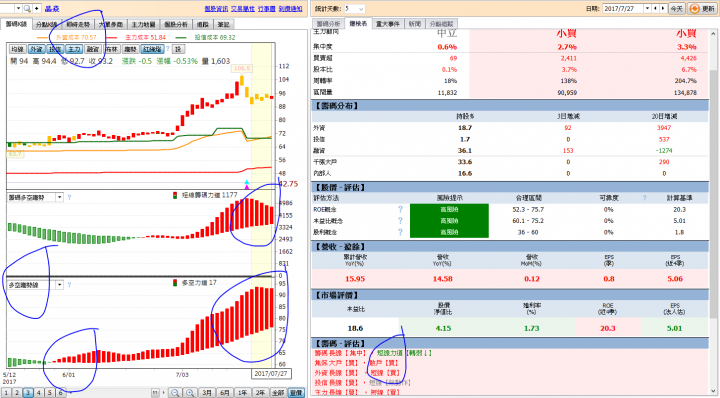Select chart layout button 4
Screen dimensions: 720x398
tap(39, 392)
